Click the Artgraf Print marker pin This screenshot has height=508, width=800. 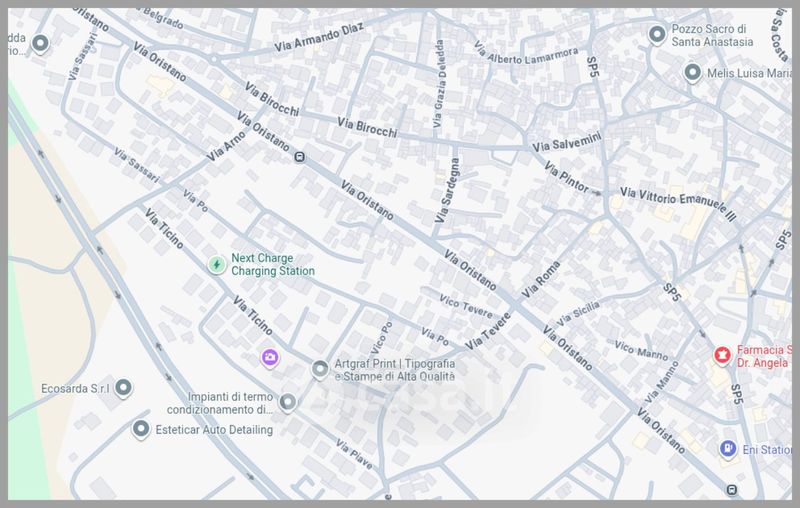(x=319, y=370)
